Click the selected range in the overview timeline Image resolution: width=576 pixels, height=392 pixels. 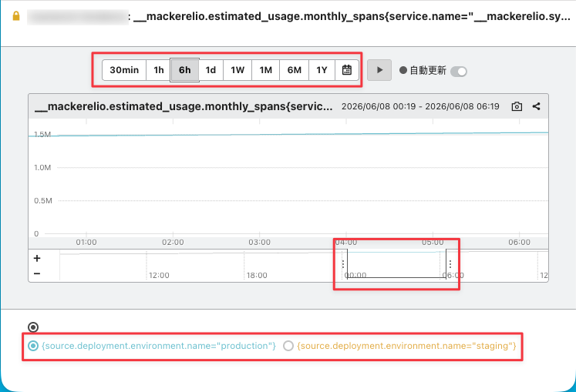click(x=396, y=264)
